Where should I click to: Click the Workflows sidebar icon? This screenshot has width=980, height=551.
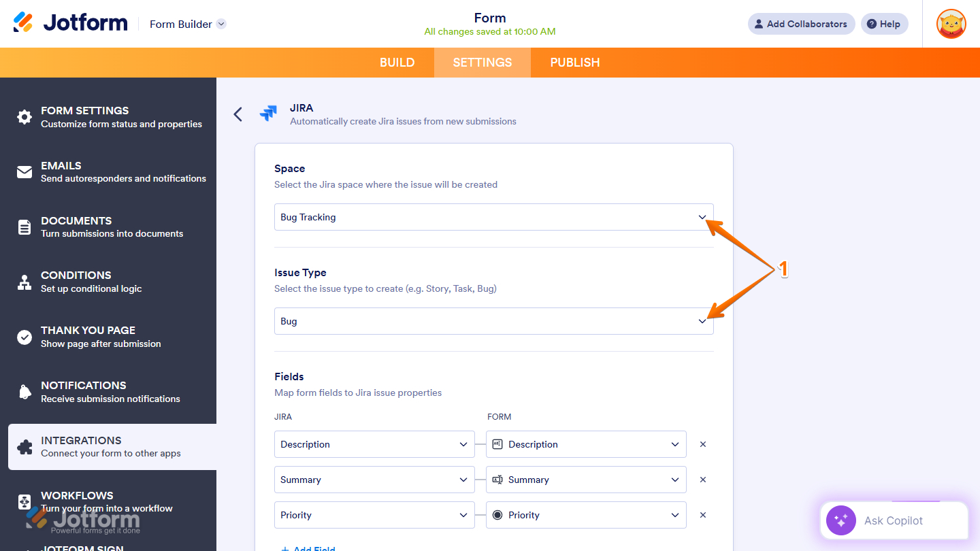(24, 501)
